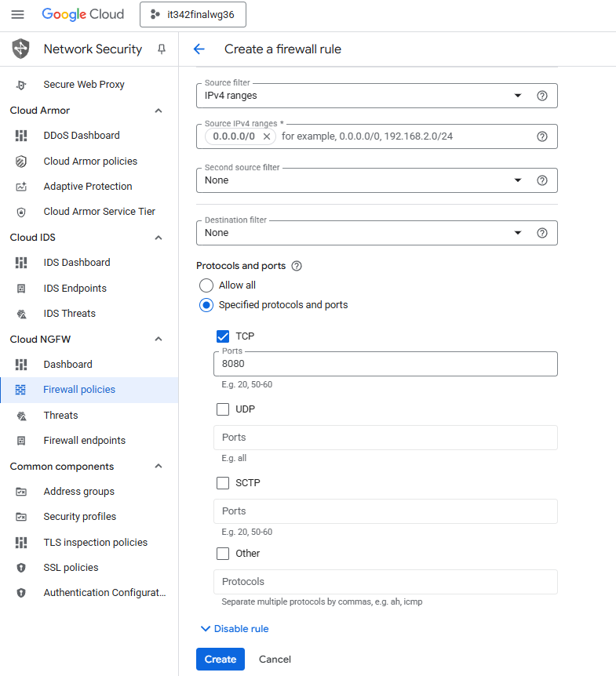This screenshot has height=676, width=616.
Task: Uncheck the TCP checkbox
Action: click(x=223, y=336)
